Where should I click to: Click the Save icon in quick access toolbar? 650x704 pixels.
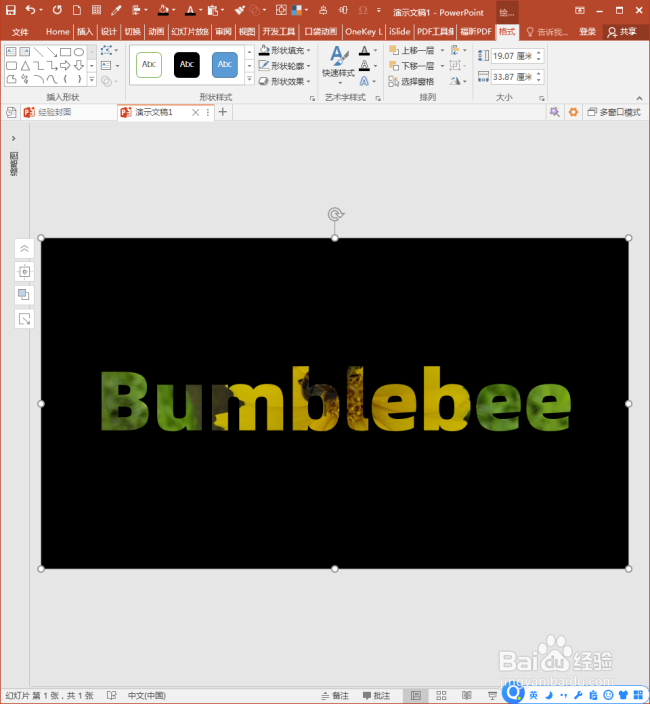10,10
